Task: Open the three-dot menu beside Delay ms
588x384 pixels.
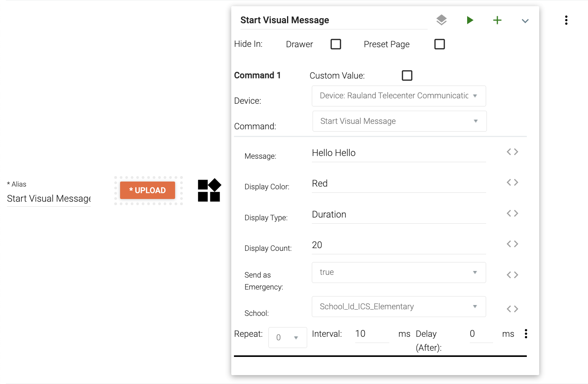Action: [526, 334]
